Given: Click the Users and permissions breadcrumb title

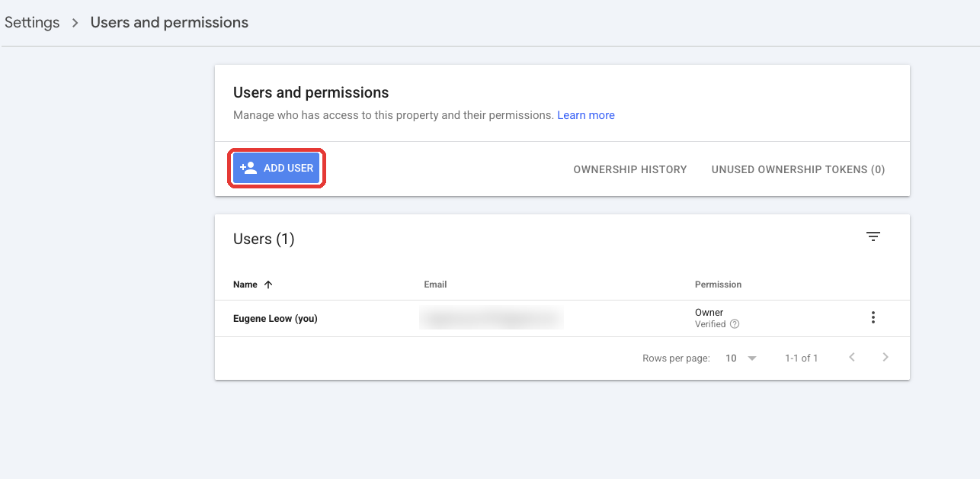Looking at the screenshot, I should point(169,22).
